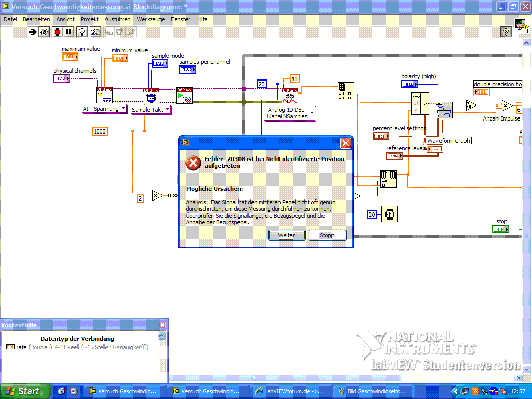
Task: Open the Projekt menu
Action: pyautogui.click(x=89, y=19)
